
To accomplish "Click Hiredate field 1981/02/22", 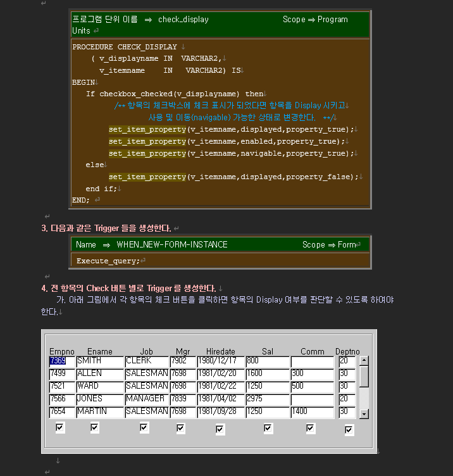I will [221, 387].
